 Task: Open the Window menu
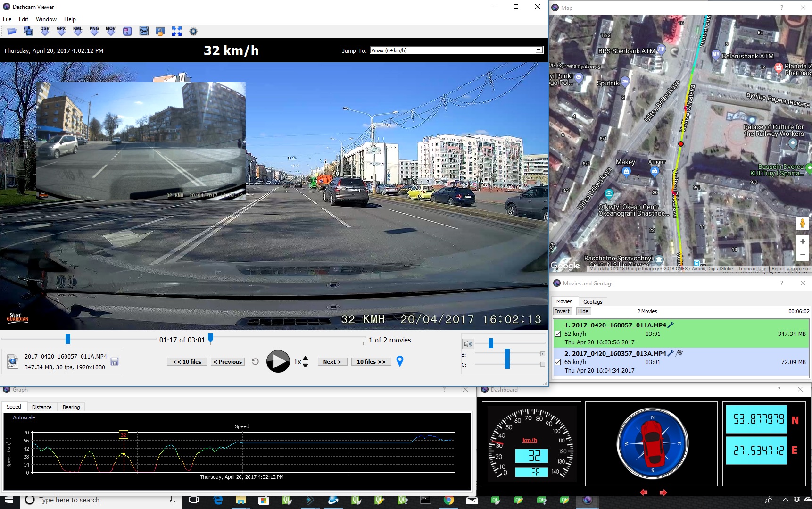46,19
